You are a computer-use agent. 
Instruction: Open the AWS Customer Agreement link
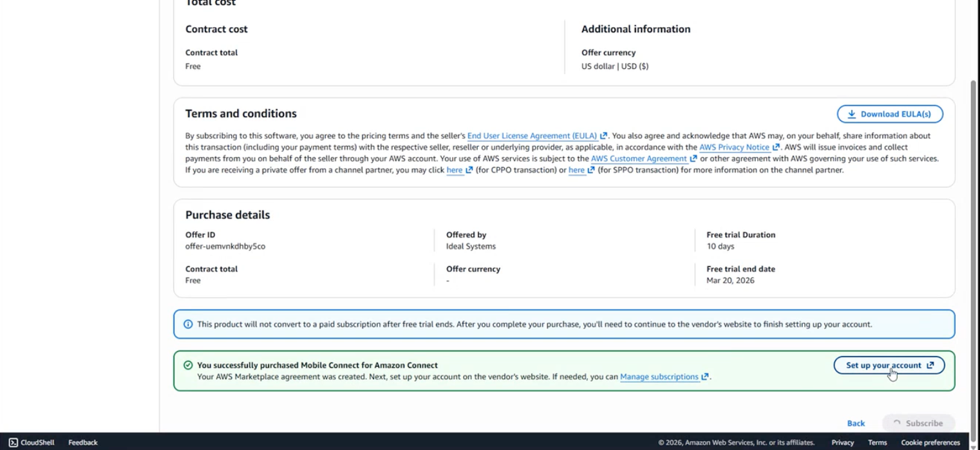pyautogui.click(x=644, y=158)
